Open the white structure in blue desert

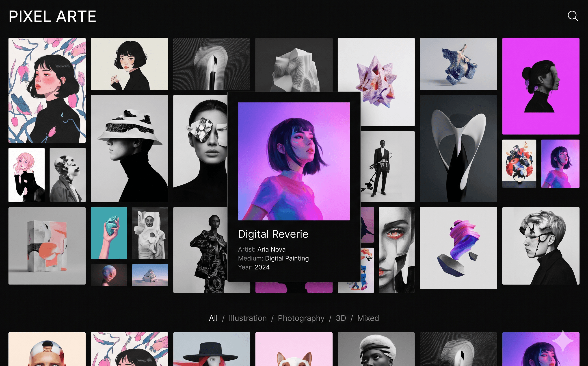(x=150, y=275)
